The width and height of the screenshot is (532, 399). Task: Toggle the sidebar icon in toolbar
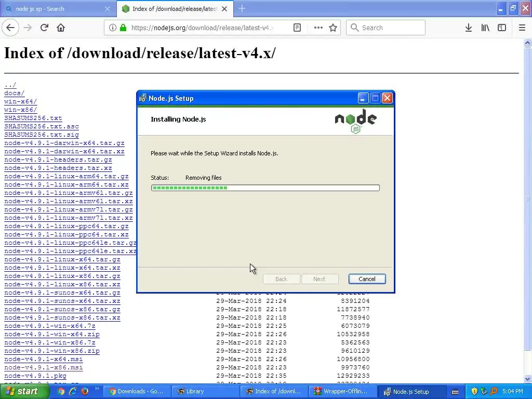(502, 28)
